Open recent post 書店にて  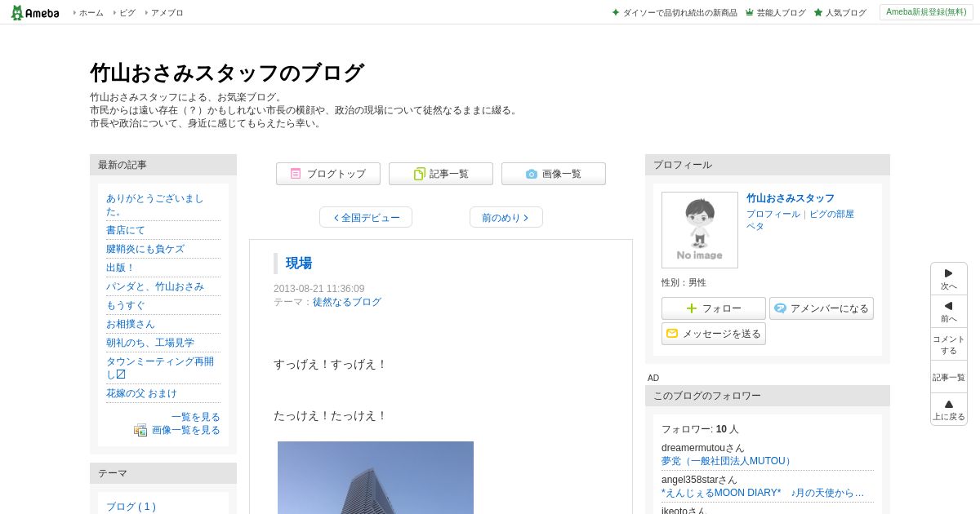[126, 230]
